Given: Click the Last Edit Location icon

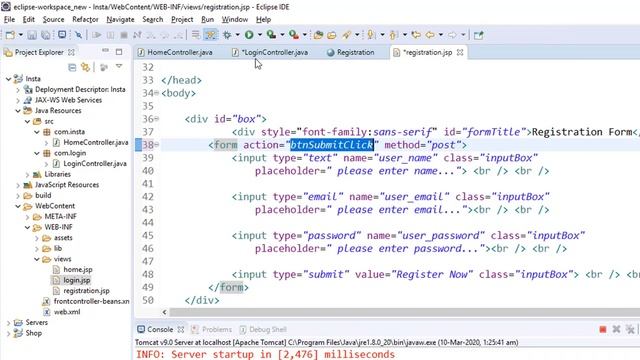Looking at the screenshot, I should click(416, 35).
